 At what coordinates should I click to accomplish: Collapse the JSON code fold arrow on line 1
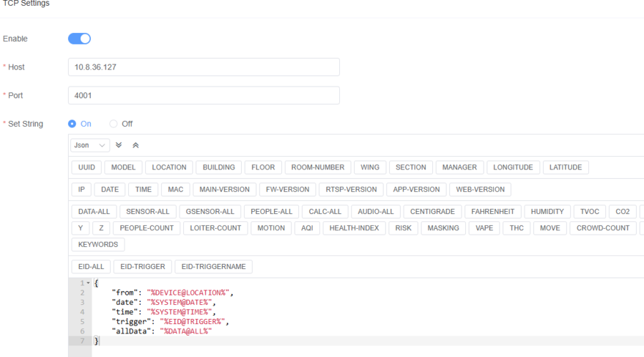[x=88, y=284]
